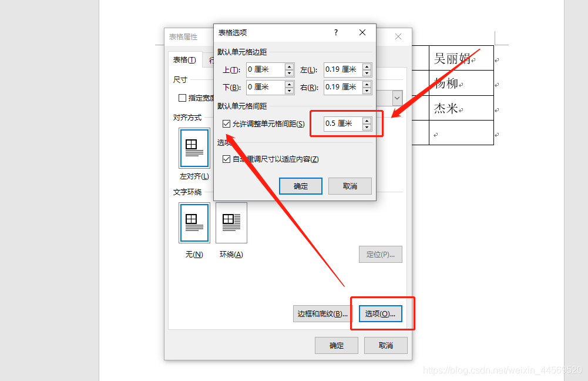This screenshot has width=588, height=381.
Task: Click the disabled 定位(P)... button
Action: click(x=380, y=255)
